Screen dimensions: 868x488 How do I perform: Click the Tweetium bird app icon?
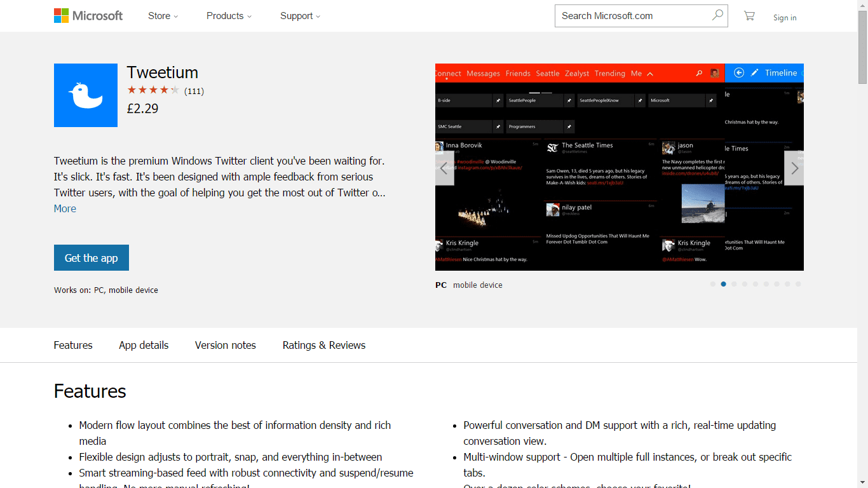click(86, 95)
